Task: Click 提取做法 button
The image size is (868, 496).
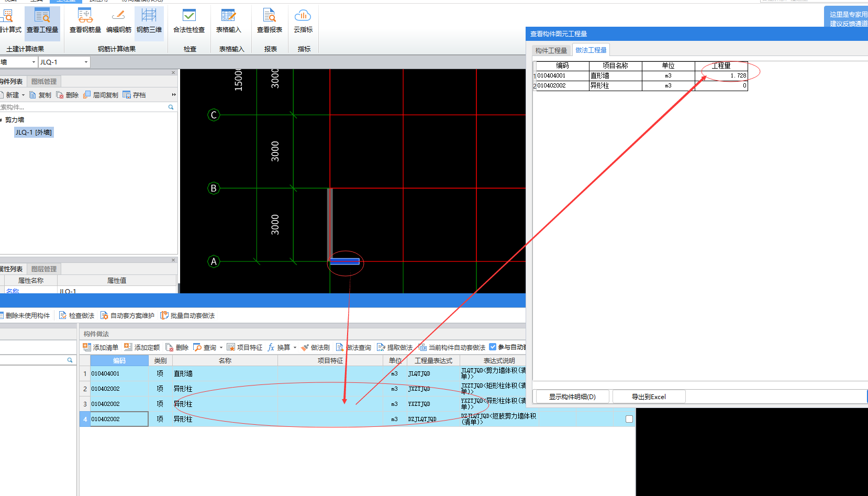Action: point(395,347)
